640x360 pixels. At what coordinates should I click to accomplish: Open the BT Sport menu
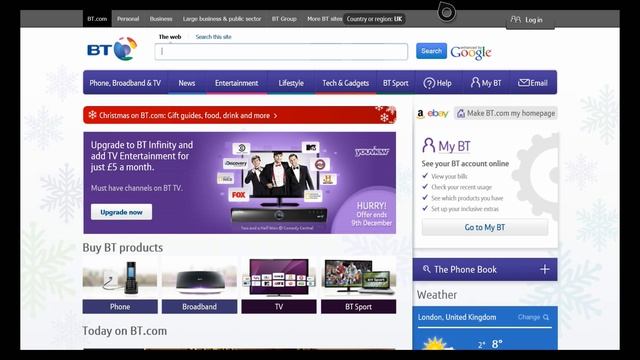point(396,83)
